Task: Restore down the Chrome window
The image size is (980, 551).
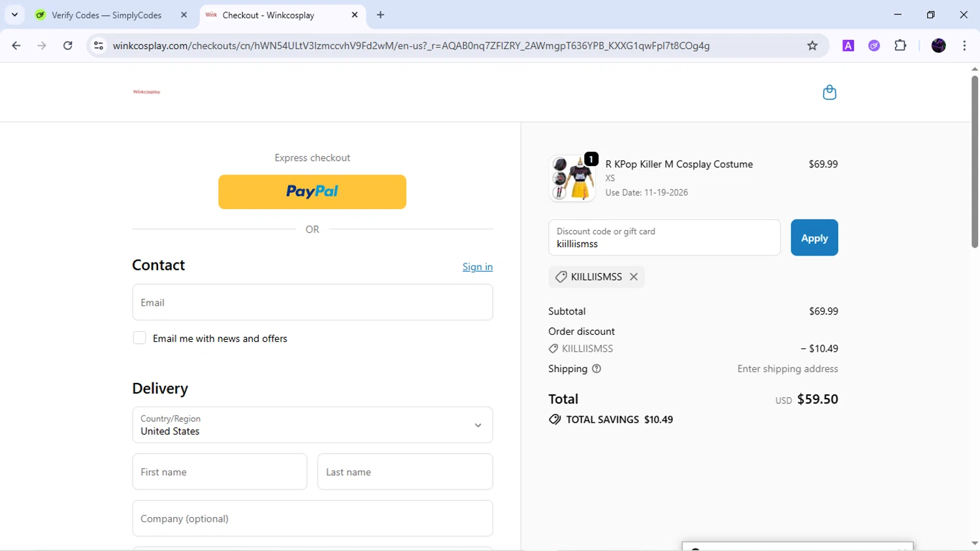Action: pyautogui.click(x=931, y=14)
